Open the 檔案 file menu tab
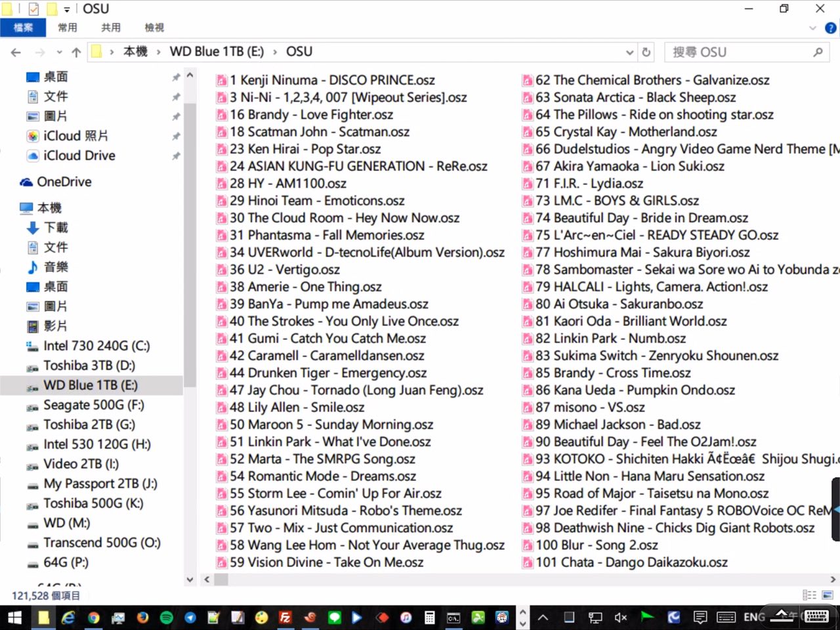Viewport: 840px width, 630px height. pos(23,28)
